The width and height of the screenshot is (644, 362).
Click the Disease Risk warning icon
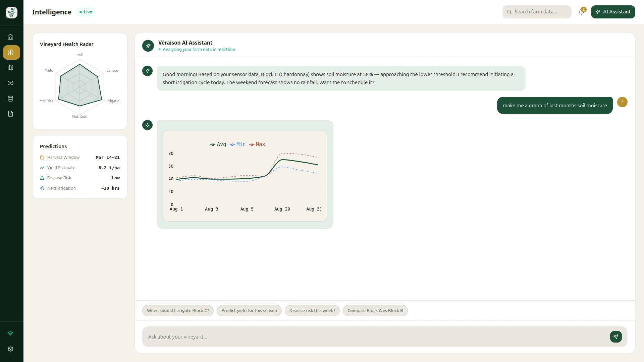pos(42,178)
